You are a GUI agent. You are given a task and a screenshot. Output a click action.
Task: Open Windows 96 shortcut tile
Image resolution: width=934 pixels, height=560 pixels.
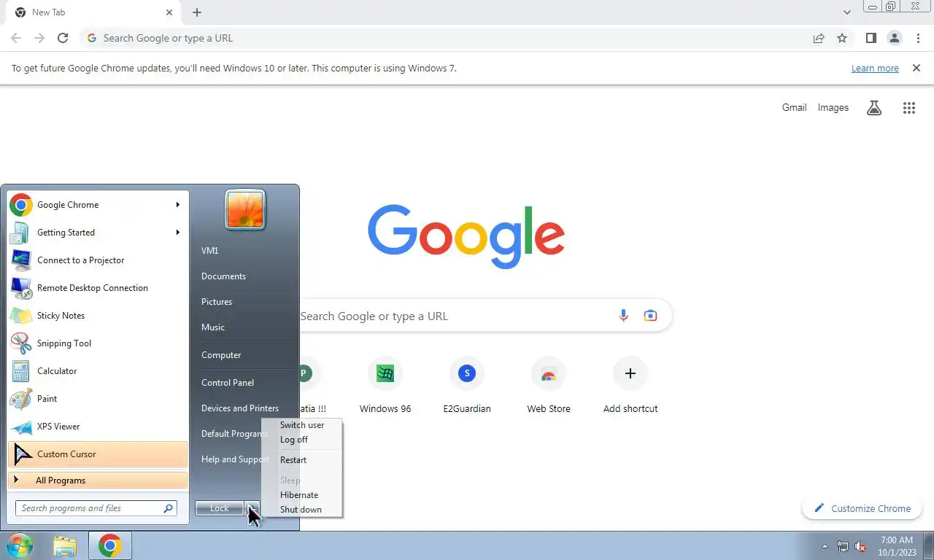(385, 386)
